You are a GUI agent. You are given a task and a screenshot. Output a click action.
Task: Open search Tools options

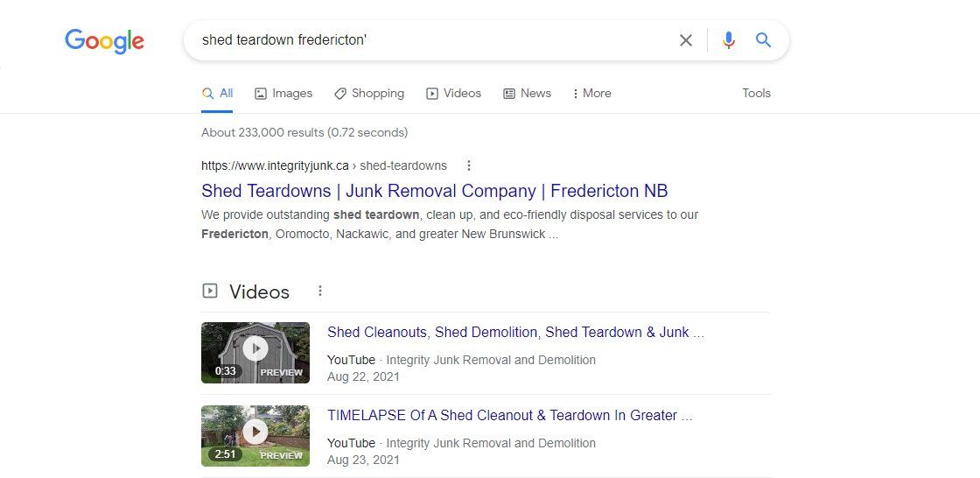(756, 93)
